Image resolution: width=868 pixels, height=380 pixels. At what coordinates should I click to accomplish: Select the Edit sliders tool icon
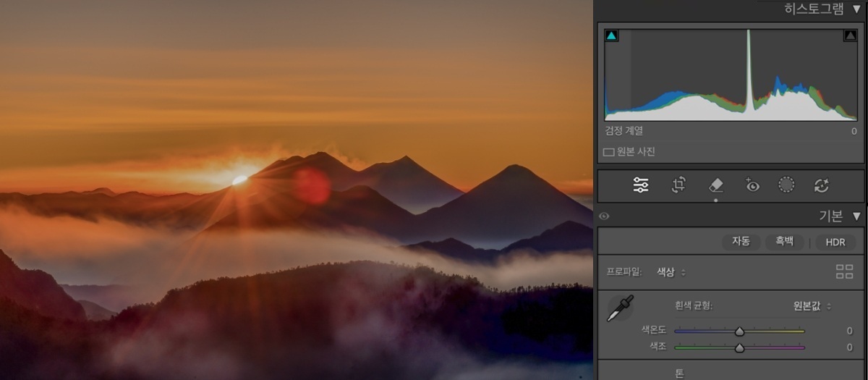click(641, 185)
